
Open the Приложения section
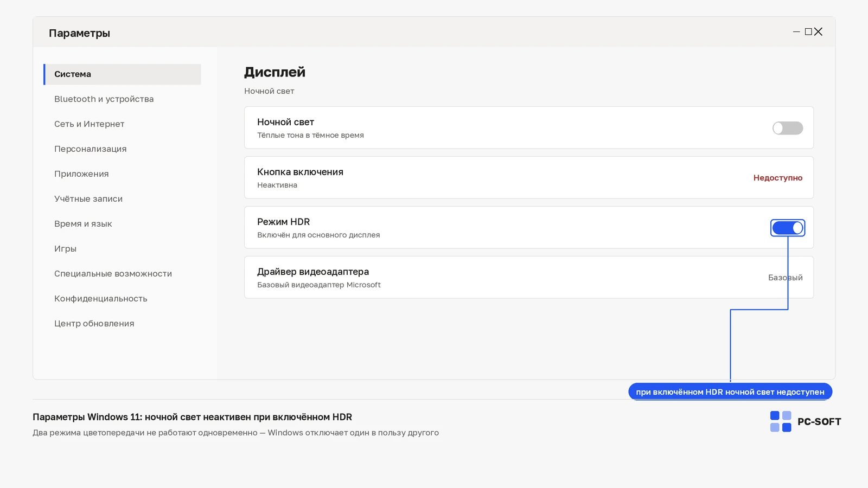point(81,174)
